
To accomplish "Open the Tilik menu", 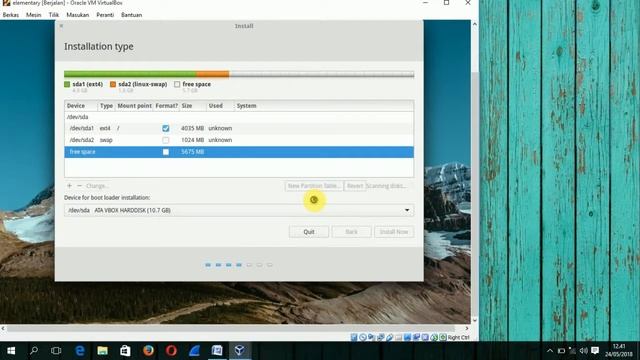I will 54,15.
